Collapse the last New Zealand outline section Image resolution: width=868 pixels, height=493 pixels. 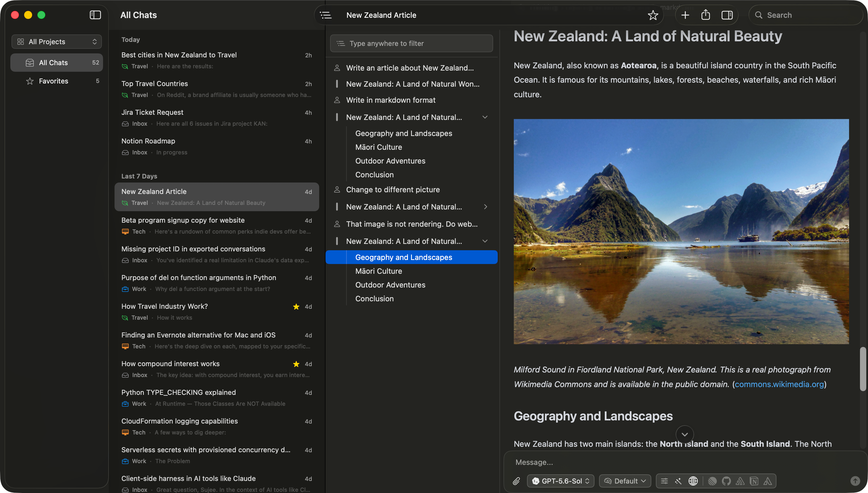click(485, 241)
